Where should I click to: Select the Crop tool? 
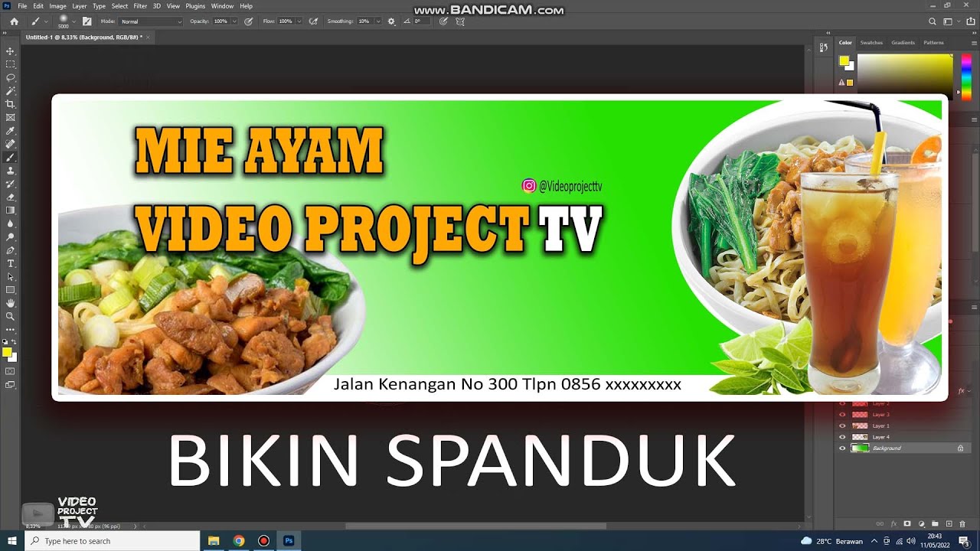coord(10,104)
